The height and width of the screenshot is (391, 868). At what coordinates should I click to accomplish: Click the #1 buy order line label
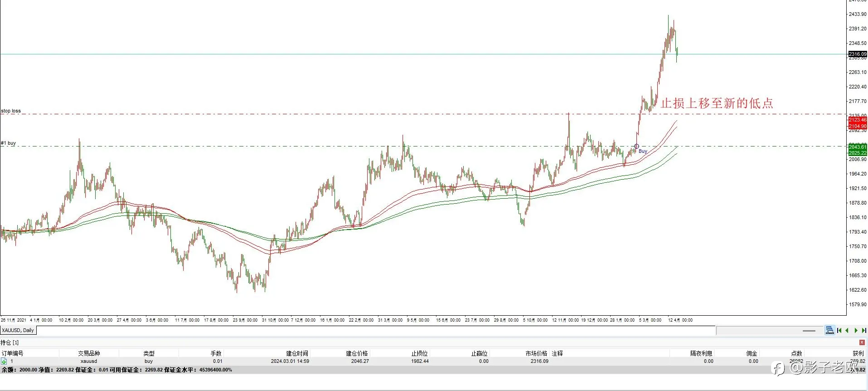pos(8,143)
